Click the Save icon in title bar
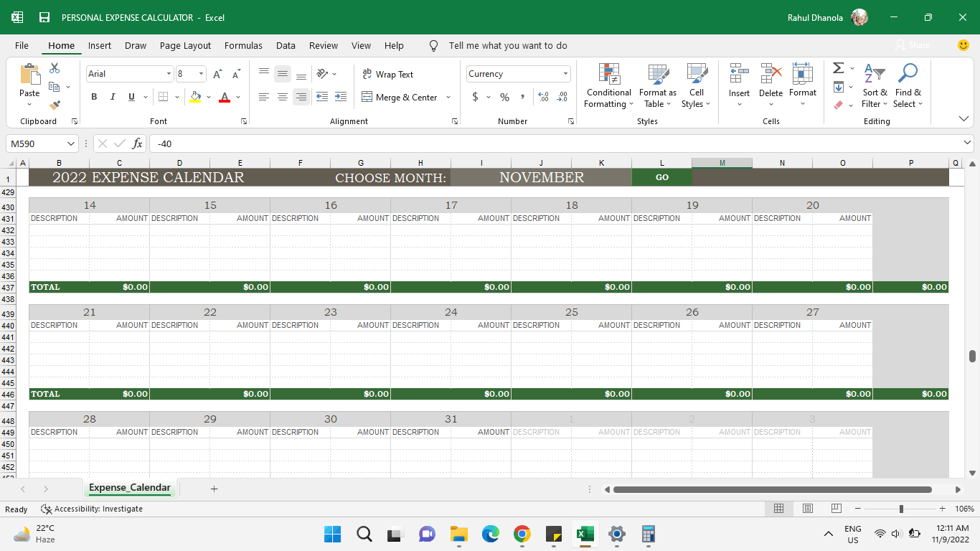980x551 pixels. click(x=44, y=17)
